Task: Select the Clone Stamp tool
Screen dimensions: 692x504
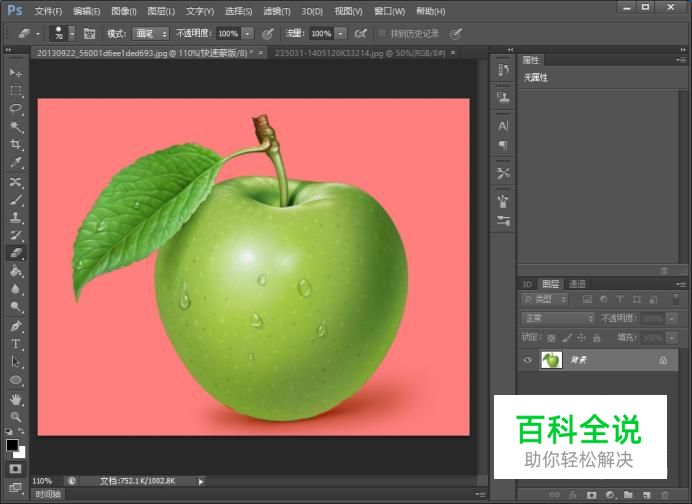Action: pos(16,218)
